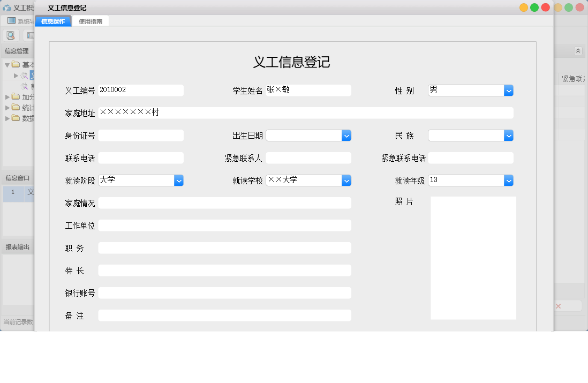
Task: Collapse the right panel with the chevron
Action: (x=578, y=50)
